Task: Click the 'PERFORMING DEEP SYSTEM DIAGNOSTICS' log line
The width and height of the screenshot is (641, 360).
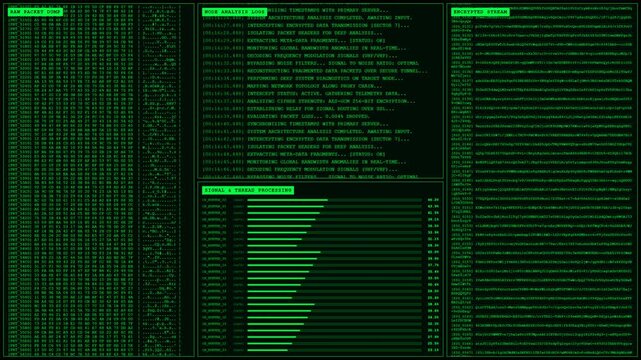Action: tap(303, 78)
